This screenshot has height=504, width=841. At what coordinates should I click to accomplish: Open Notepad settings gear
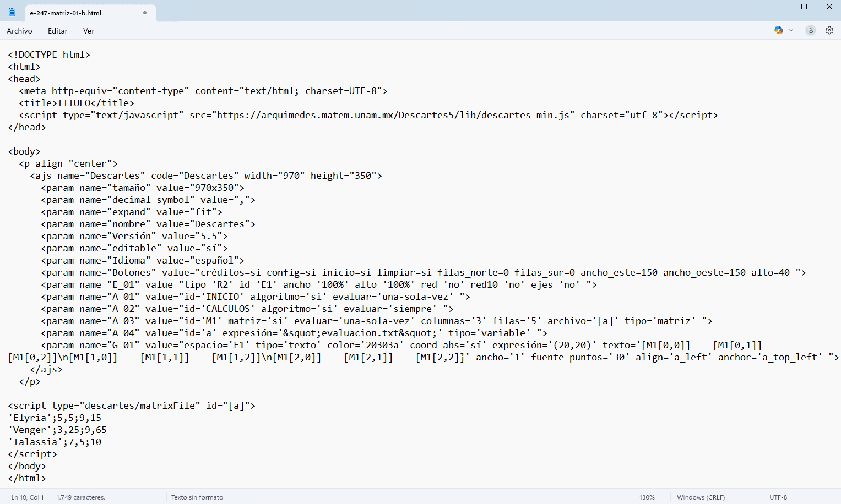click(829, 31)
